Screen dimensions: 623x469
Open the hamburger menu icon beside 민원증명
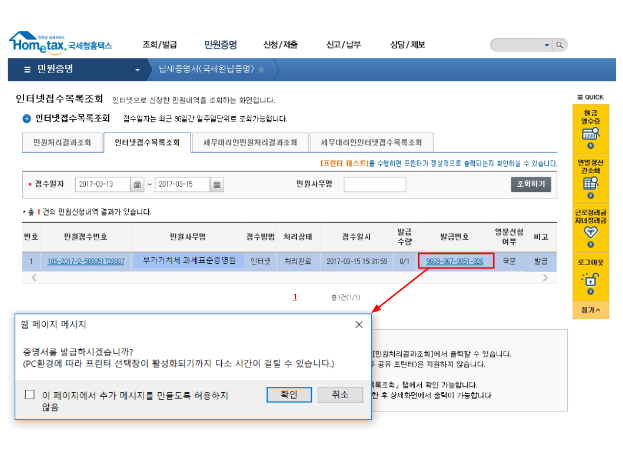pyautogui.click(x=27, y=70)
